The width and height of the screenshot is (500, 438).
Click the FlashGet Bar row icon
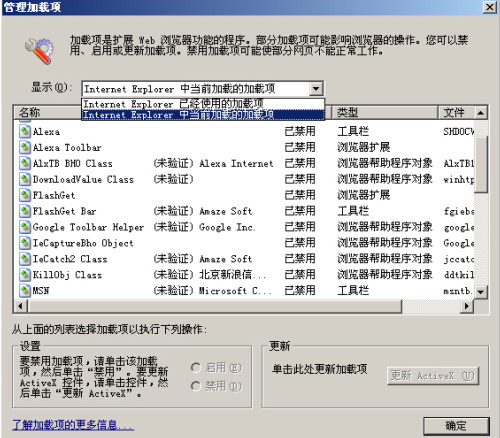click(25, 211)
